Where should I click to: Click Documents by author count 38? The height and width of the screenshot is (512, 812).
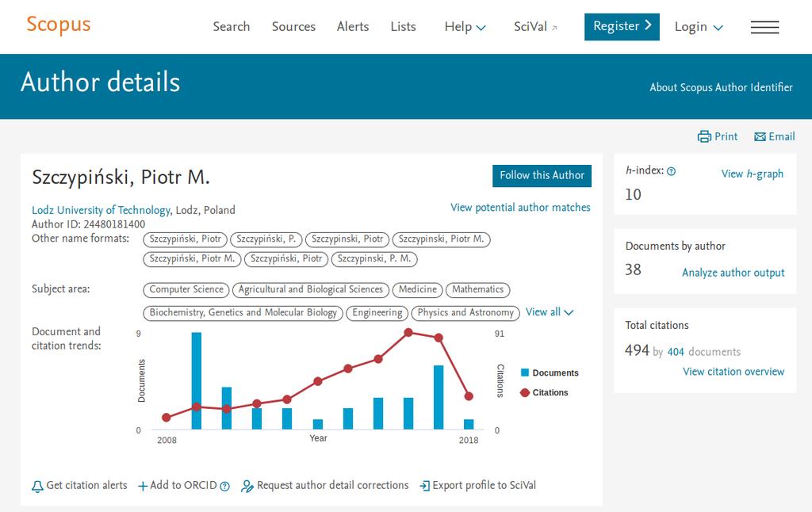coord(633,269)
